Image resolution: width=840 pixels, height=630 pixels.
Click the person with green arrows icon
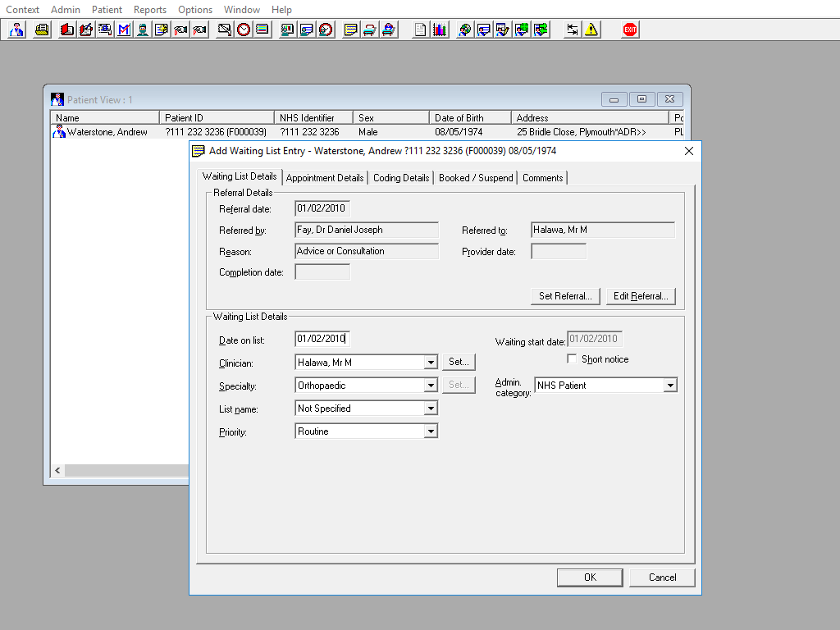[541, 30]
